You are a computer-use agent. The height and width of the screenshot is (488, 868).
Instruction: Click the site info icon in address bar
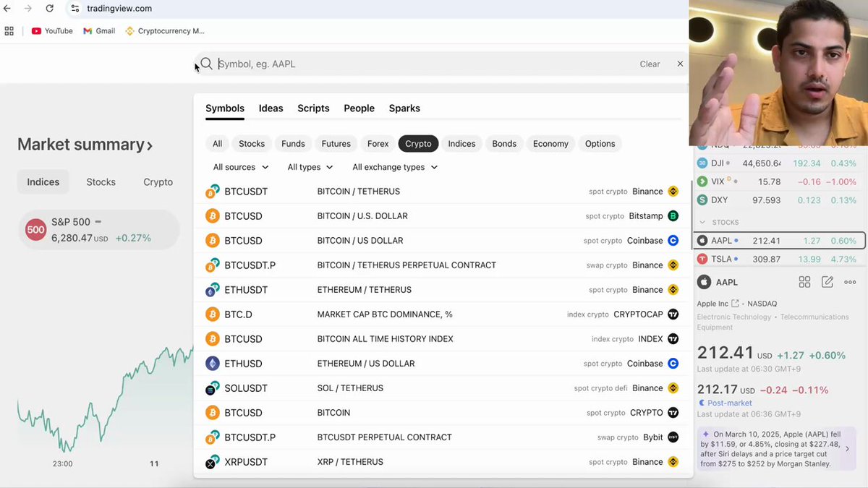pos(75,9)
